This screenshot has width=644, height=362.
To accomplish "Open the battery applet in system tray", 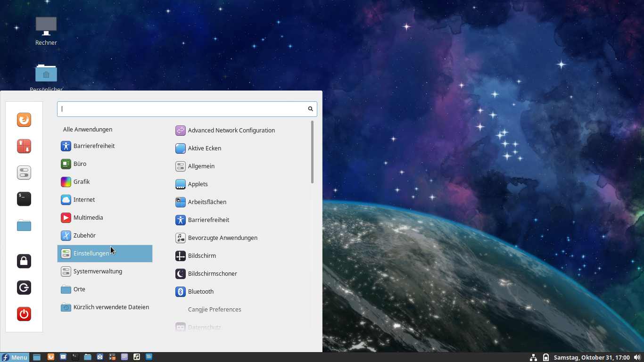I will [546, 357].
